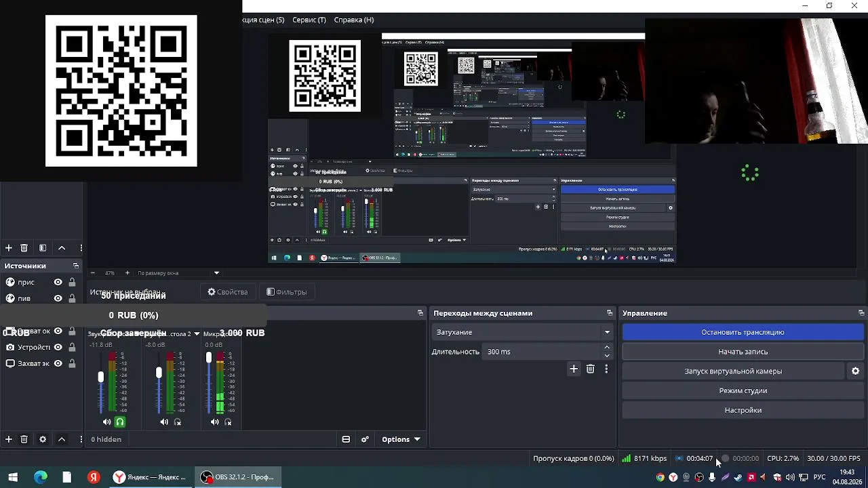Image resolution: width=868 pixels, height=488 pixels.
Task: Add a new source below the sources list
Action: point(9,439)
